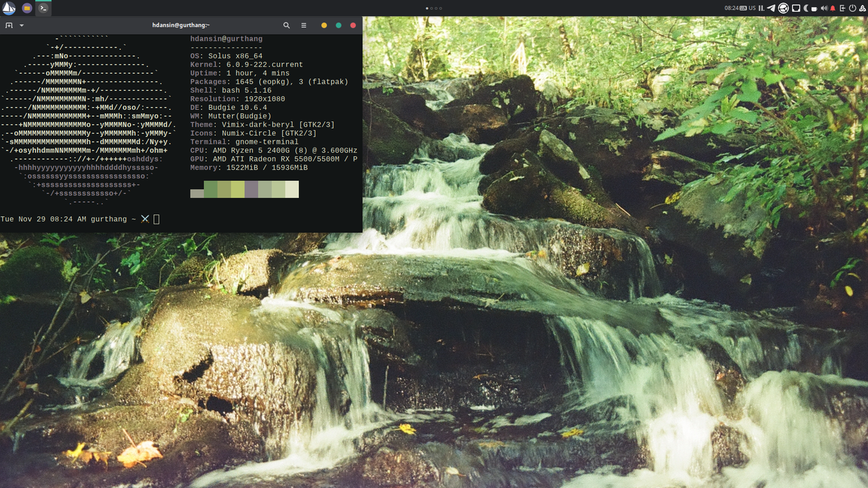The width and height of the screenshot is (868, 488).
Task: Expand the new tab dropdown arrow
Action: point(22,25)
